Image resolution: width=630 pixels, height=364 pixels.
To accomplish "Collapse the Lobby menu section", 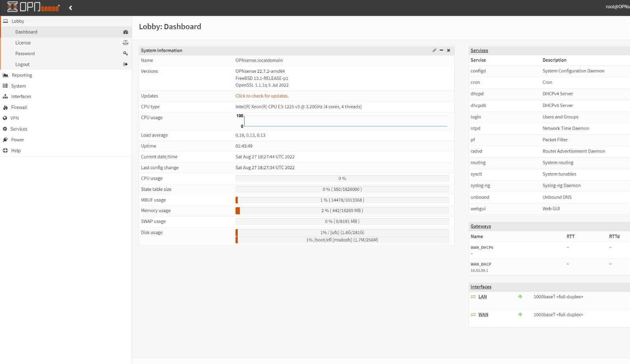I will point(66,21).
